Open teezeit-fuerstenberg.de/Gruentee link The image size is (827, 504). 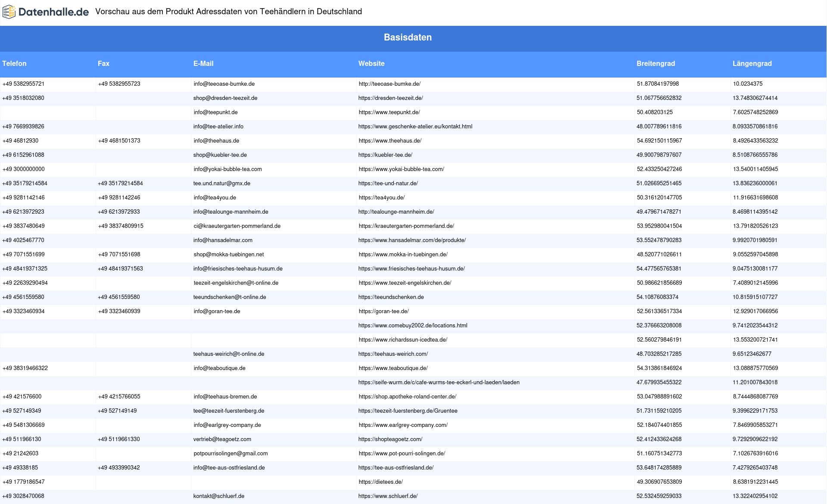coord(408,411)
